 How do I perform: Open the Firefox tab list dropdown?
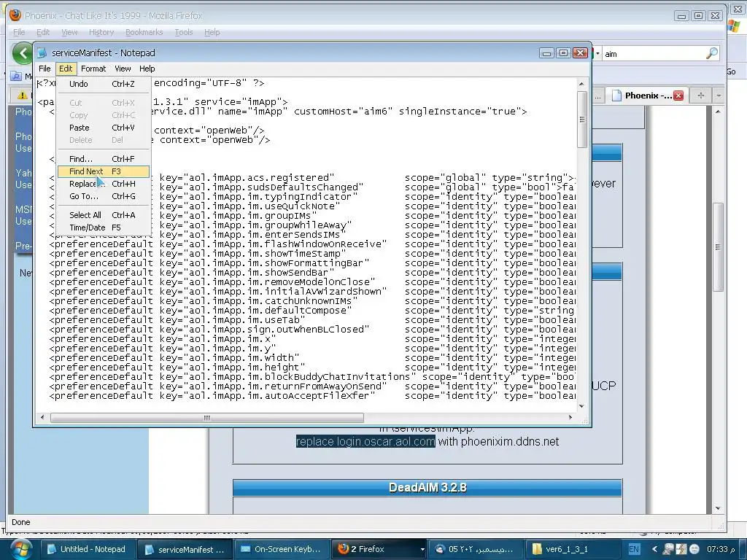click(x=719, y=96)
